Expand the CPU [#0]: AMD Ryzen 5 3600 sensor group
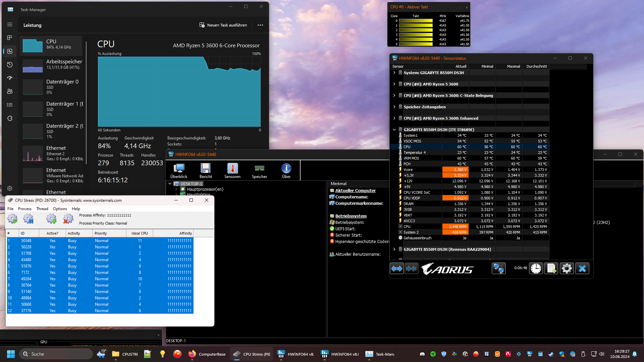This screenshot has height=362, width=644. click(394, 84)
